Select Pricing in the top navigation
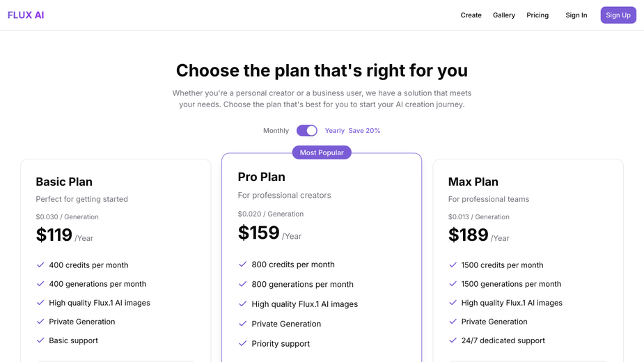Screen dimensions: 644x362 coord(537,15)
